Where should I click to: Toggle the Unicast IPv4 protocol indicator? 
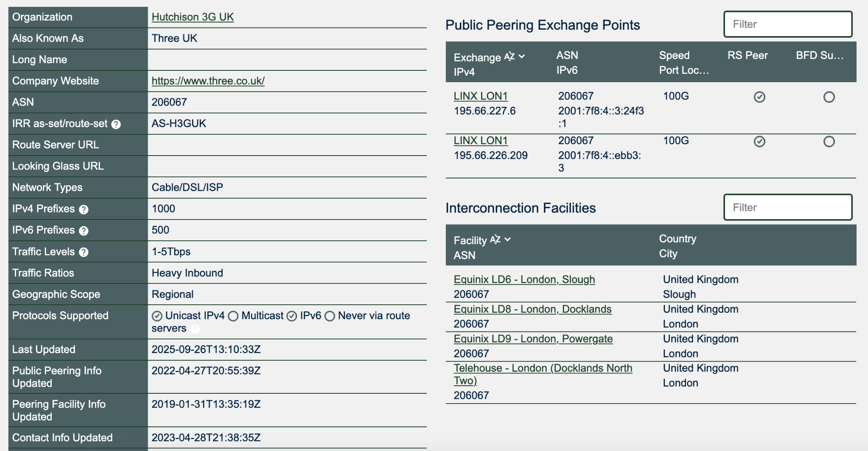point(157,316)
